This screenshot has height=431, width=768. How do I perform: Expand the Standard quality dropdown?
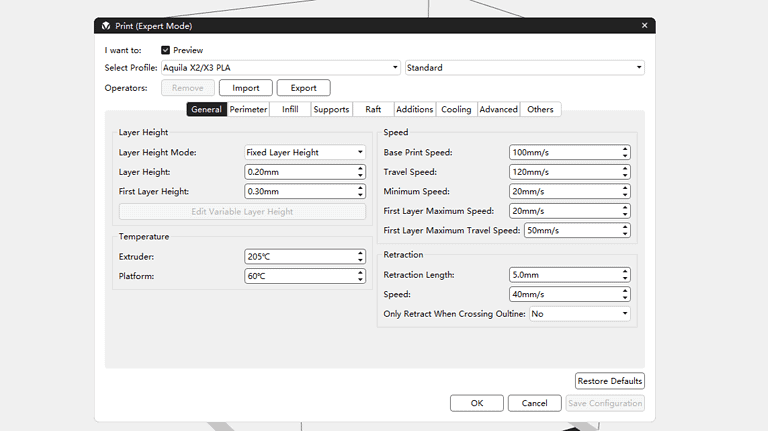tap(524, 68)
